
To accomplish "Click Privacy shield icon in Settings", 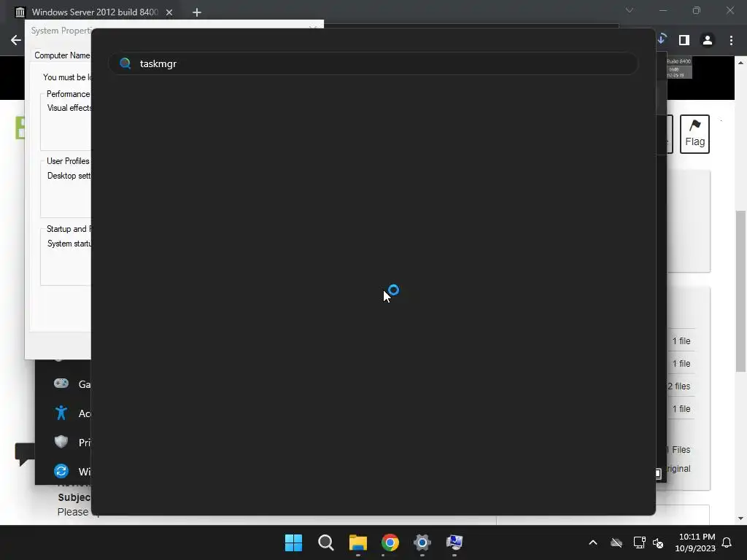I will click(x=61, y=442).
